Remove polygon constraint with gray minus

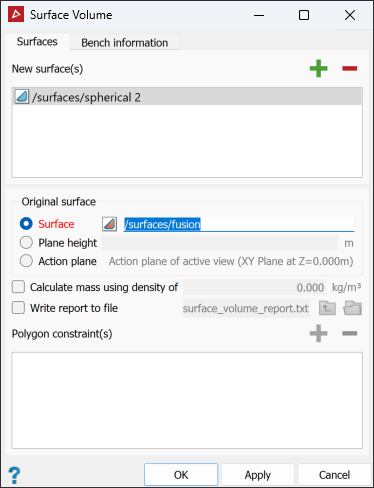(x=349, y=333)
